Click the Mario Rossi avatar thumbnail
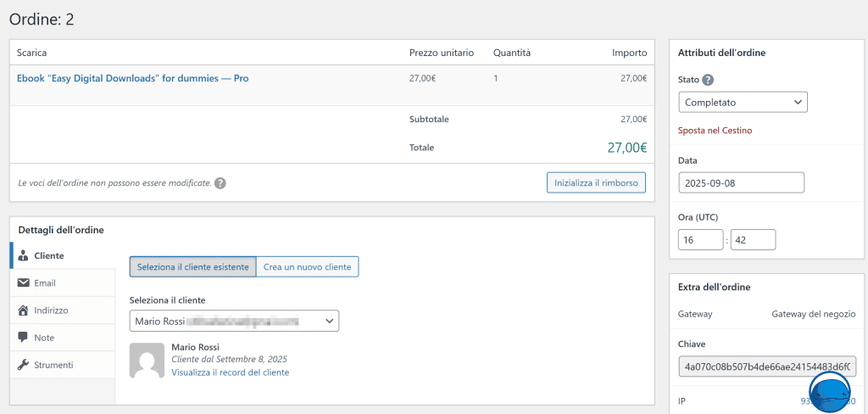 pos(147,360)
